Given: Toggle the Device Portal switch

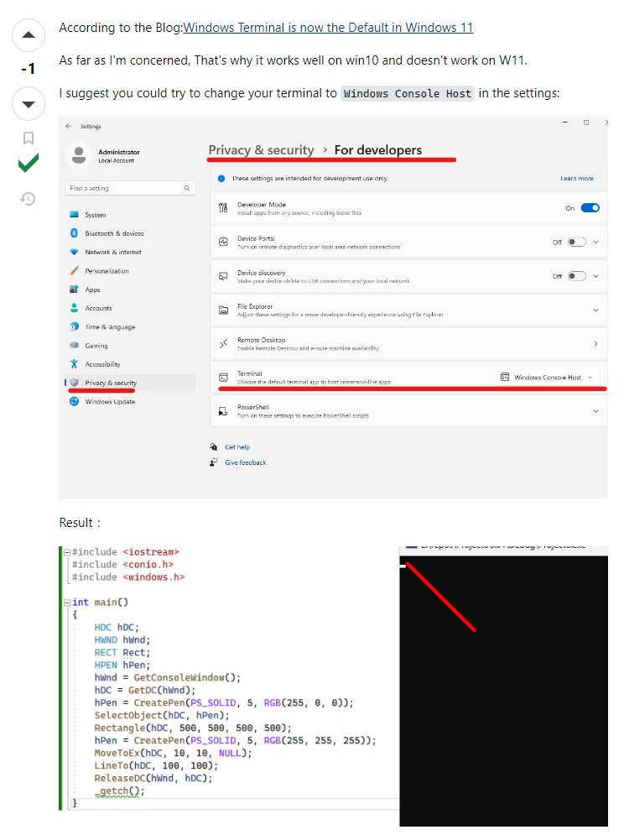Looking at the screenshot, I should point(577,243).
